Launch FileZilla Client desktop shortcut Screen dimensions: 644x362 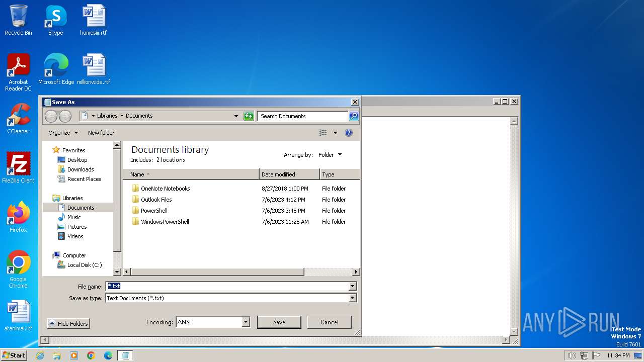coord(18,168)
